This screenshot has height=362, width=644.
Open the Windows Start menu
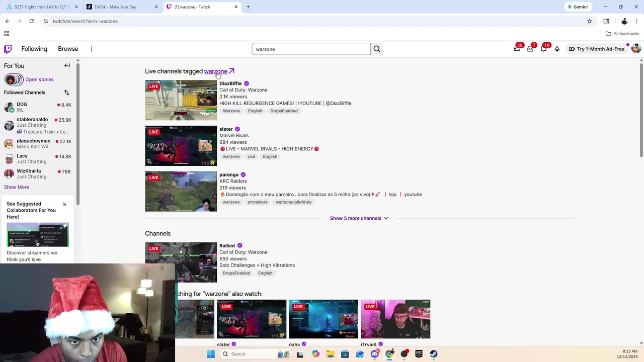point(211,354)
